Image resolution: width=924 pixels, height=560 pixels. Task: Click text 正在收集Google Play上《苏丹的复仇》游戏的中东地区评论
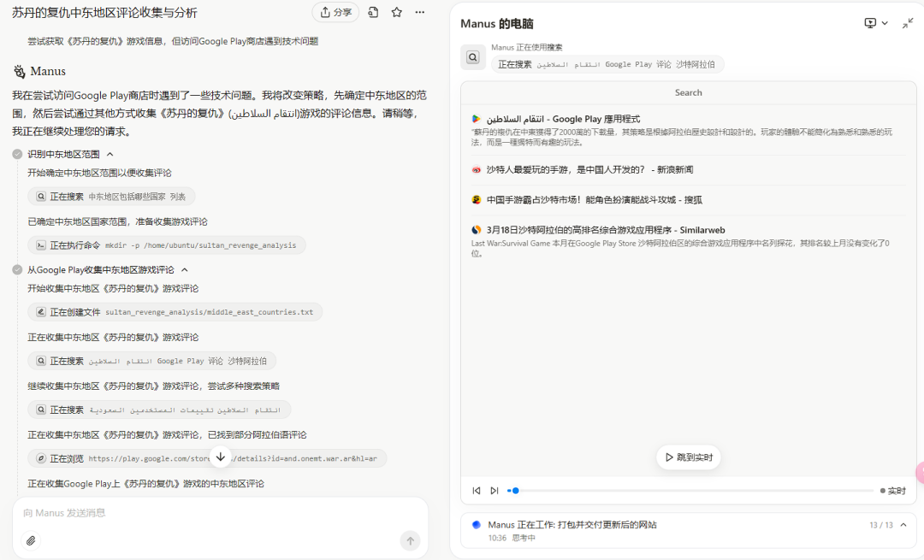pos(145,484)
